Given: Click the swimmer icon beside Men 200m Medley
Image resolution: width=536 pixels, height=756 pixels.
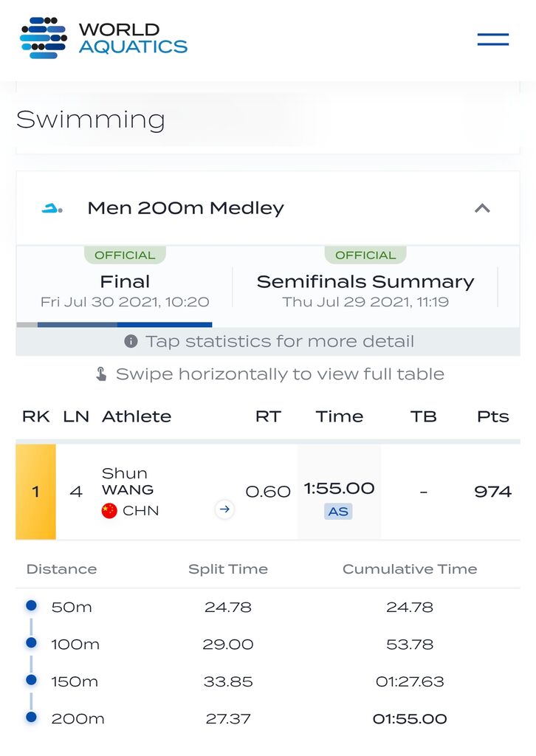Looking at the screenshot, I should (x=52, y=209).
